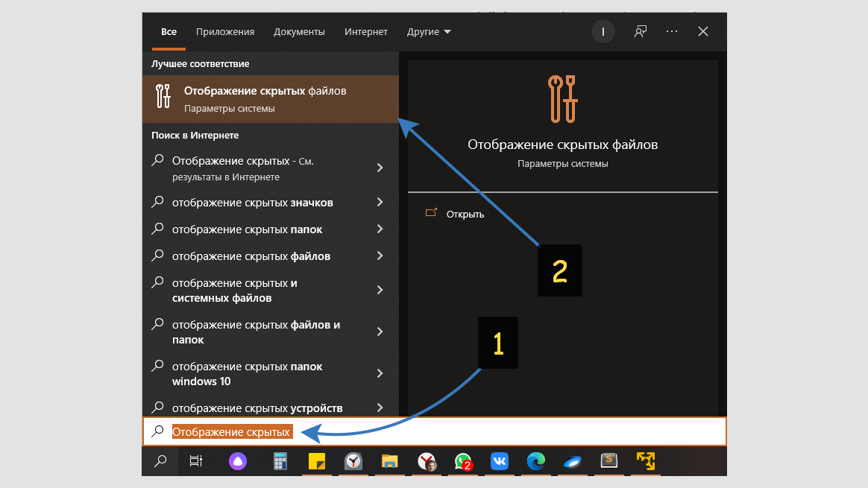Open the clock app on the taskbar
This screenshot has height=488, width=868.
[x=353, y=461]
